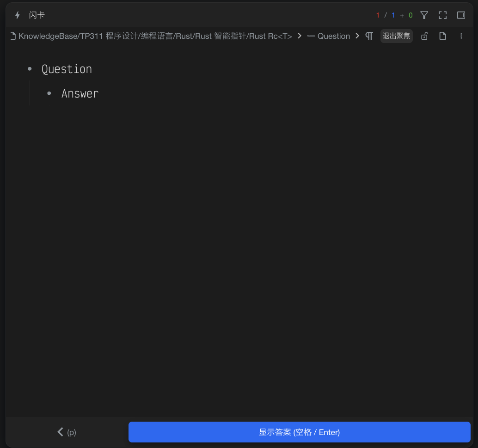Click the blue due-card count 1

[393, 15]
